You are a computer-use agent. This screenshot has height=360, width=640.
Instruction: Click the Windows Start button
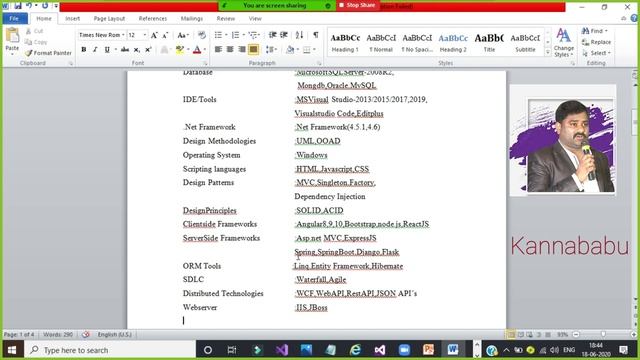[x=12, y=350]
